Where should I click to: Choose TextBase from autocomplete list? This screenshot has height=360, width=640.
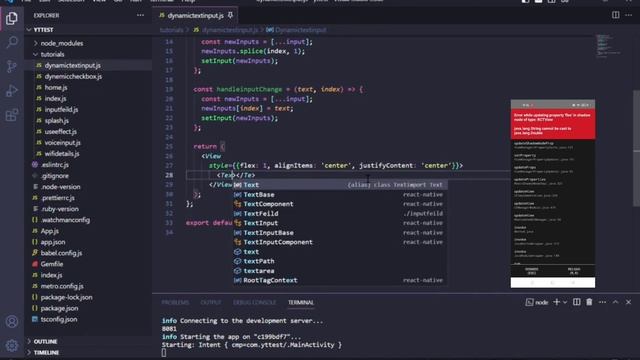339,195
